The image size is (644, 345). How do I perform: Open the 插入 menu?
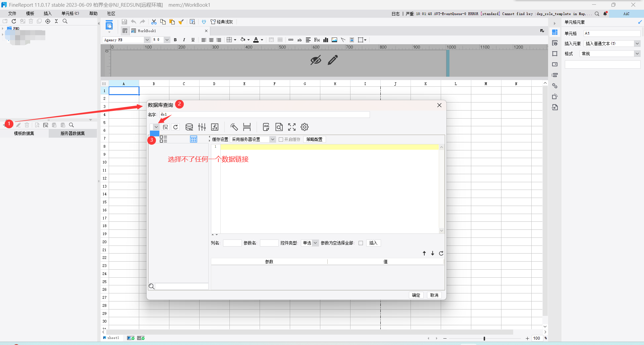(48, 13)
